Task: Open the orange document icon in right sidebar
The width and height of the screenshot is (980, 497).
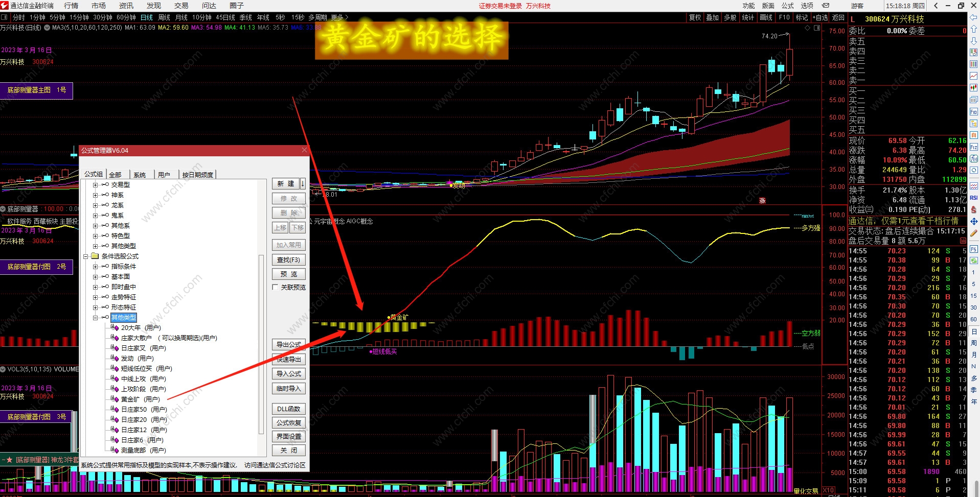Action: click(973, 135)
